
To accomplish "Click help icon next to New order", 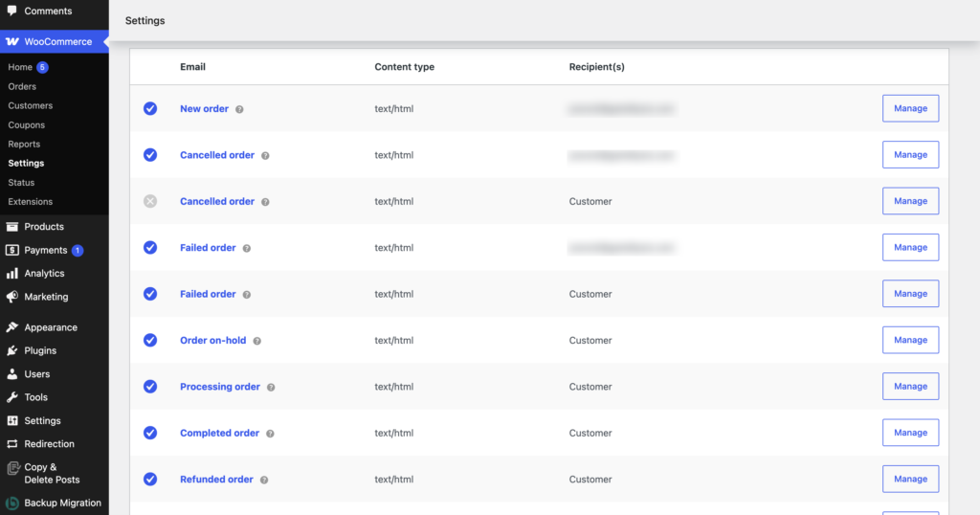I will [239, 109].
